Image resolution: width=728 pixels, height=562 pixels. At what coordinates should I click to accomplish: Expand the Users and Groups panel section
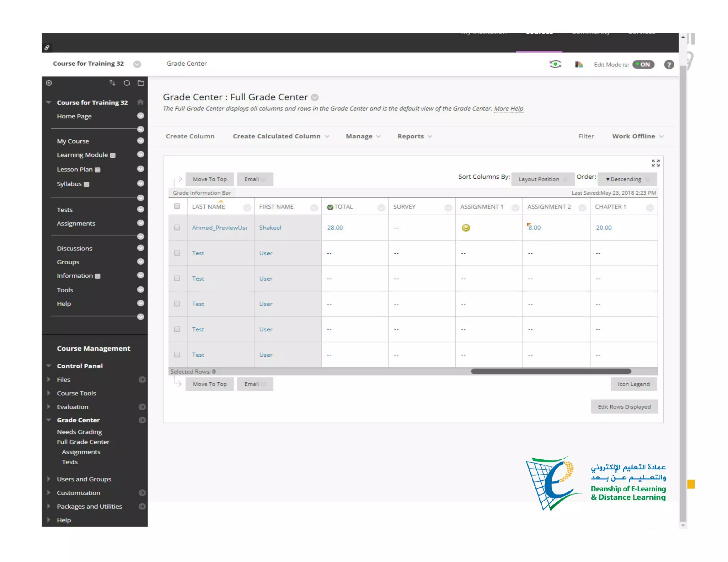click(84, 479)
